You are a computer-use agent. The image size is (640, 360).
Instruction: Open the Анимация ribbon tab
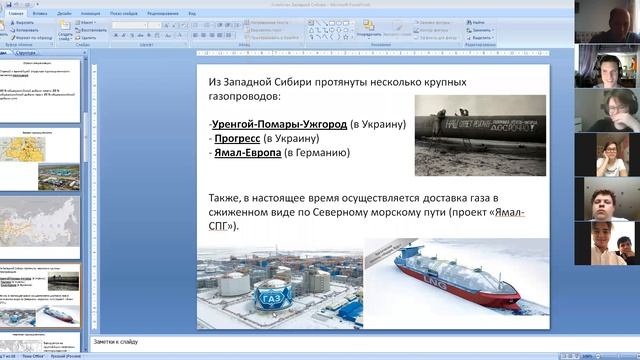click(x=90, y=13)
